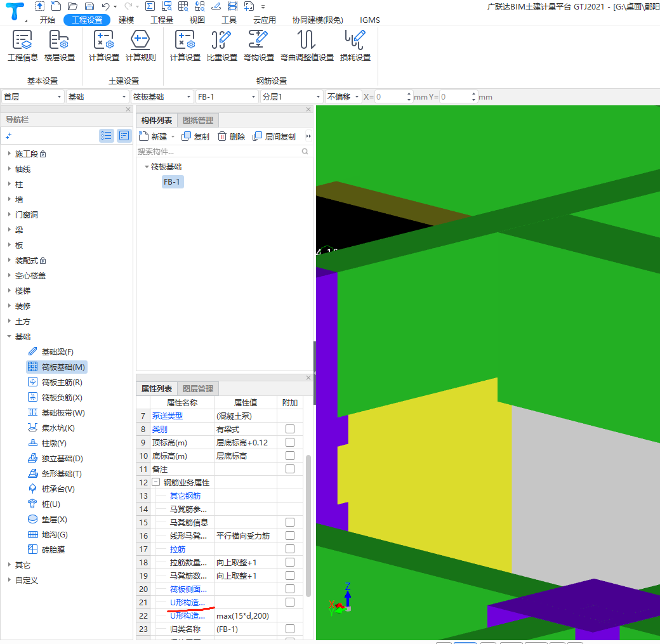
Task: Open 损耗设置 loss settings
Action: click(x=355, y=46)
